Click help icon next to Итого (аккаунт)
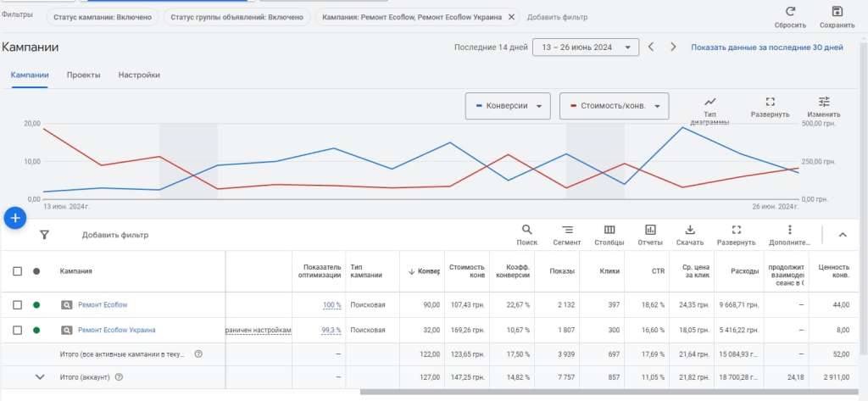The width and height of the screenshot is (868, 401). click(x=119, y=377)
